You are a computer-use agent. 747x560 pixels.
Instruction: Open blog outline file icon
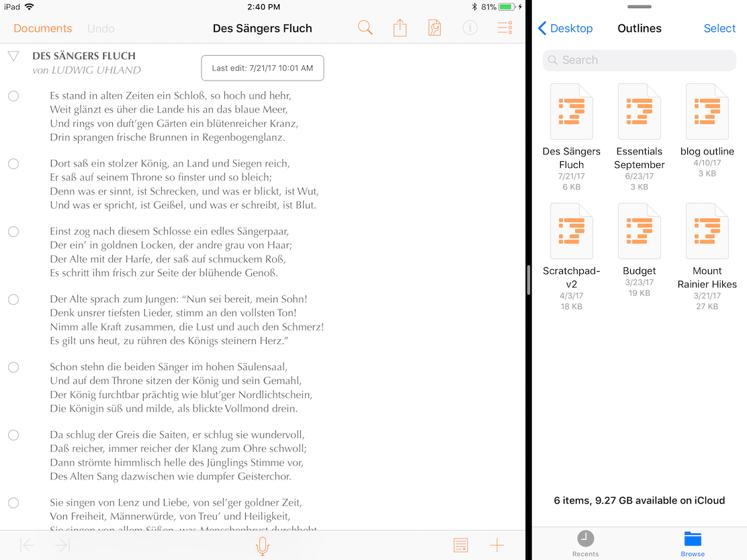707,111
